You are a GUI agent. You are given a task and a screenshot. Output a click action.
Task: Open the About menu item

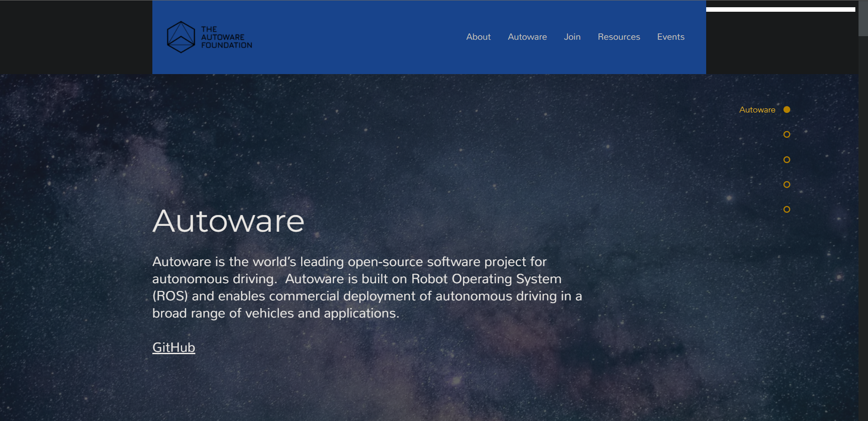click(x=478, y=37)
